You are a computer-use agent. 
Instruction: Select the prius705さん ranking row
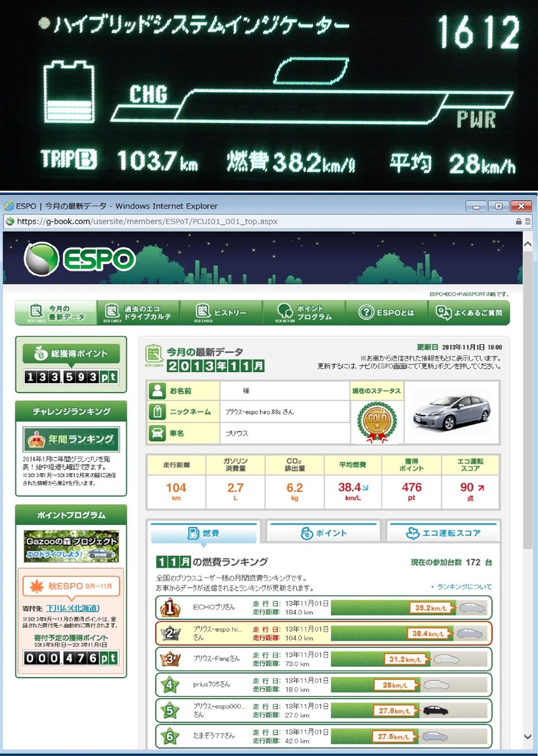pos(324,685)
